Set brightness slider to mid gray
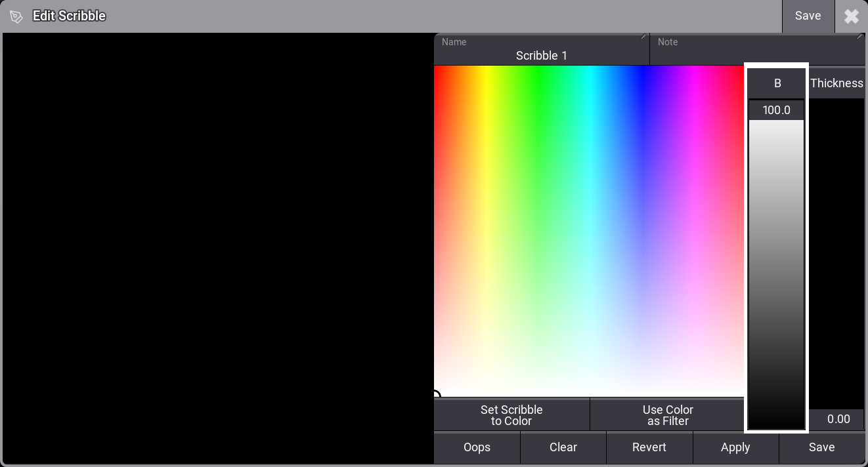The width and height of the screenshot is (868, 467). pyautogui.click(x=776, y=274)
